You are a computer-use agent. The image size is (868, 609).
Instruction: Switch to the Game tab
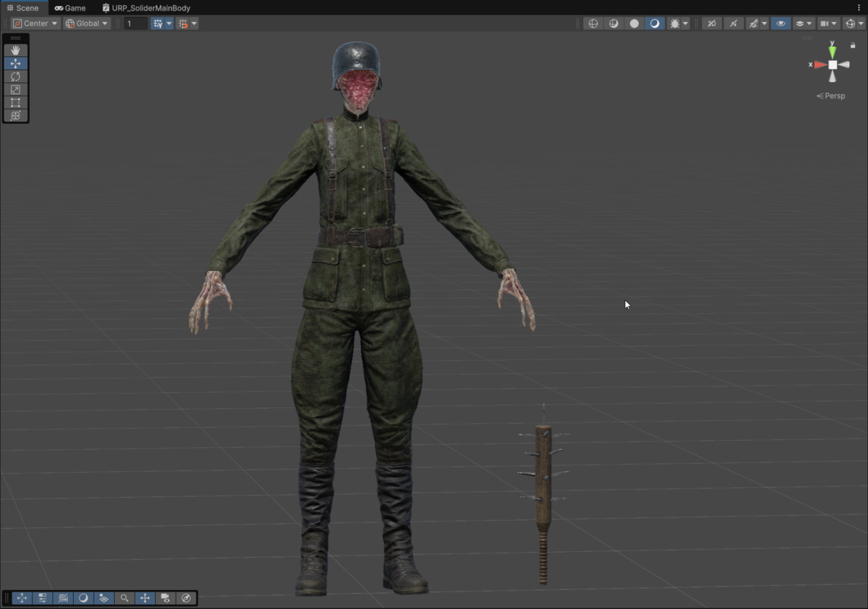pos(70,8)
